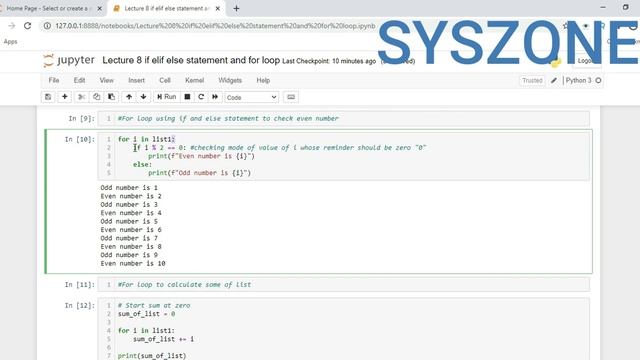Save notebook with the floppy disk icon
Screen dimensions: 640x360
[48, 97]
